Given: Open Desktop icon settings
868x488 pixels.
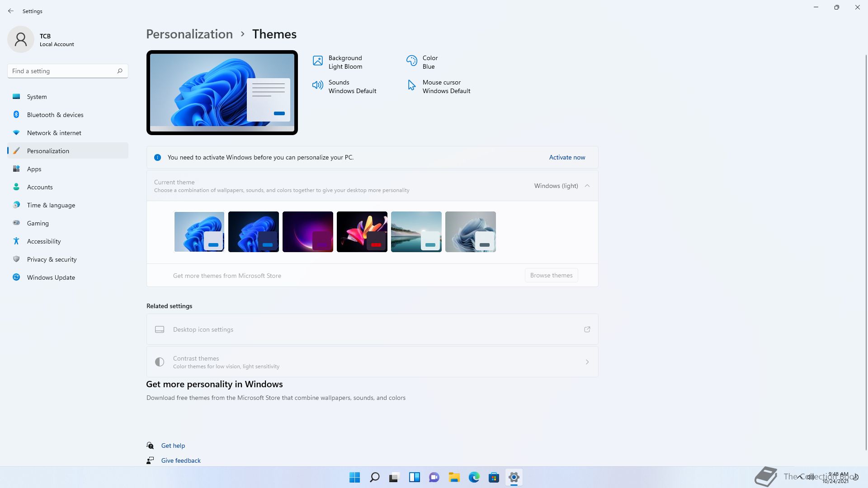Looking at the screenshot, I should (372, 329).
